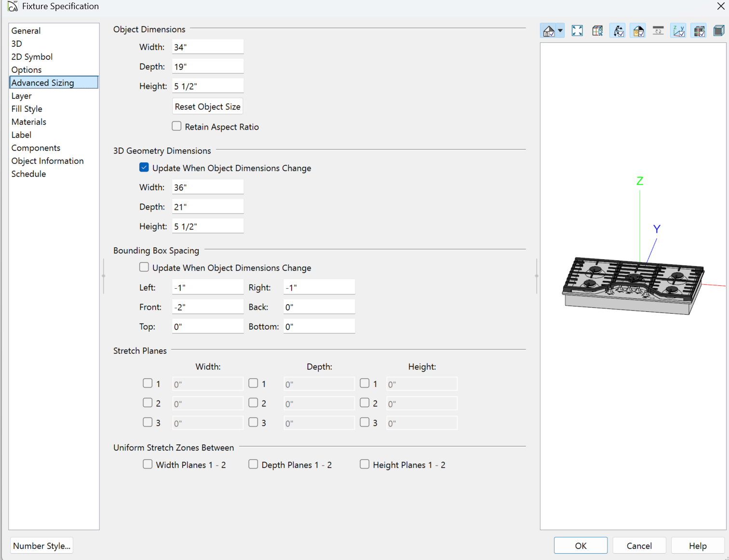Check Depth Planes 1 - 2 uniform stretch
Viewport: 729px width, 560px height.
[x=253, y=464]
